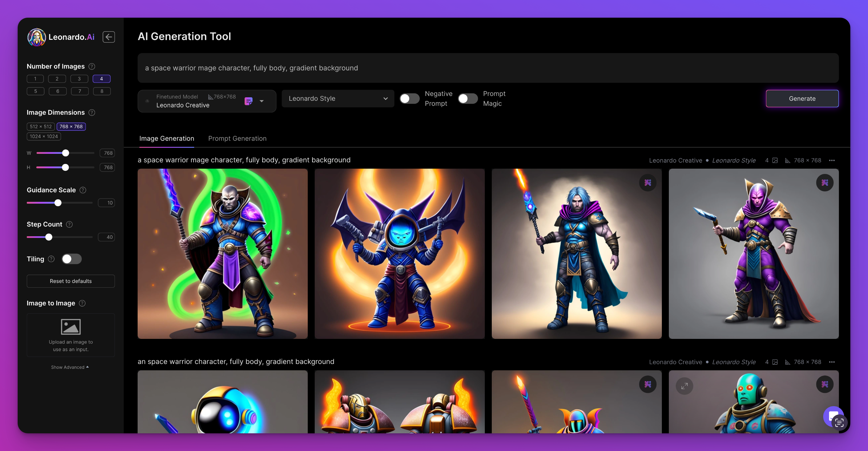The height and width of the screenshot is (451, 868).
Task: Open the three-dot menu for the mage generation
Action: (x=832, y=160)
